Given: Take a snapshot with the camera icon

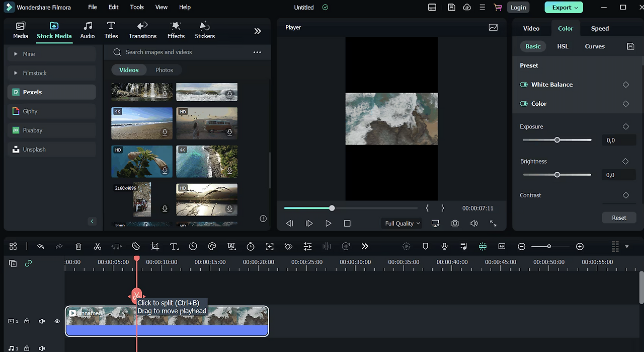Looking at the screenshot, I should click(455, 223).
